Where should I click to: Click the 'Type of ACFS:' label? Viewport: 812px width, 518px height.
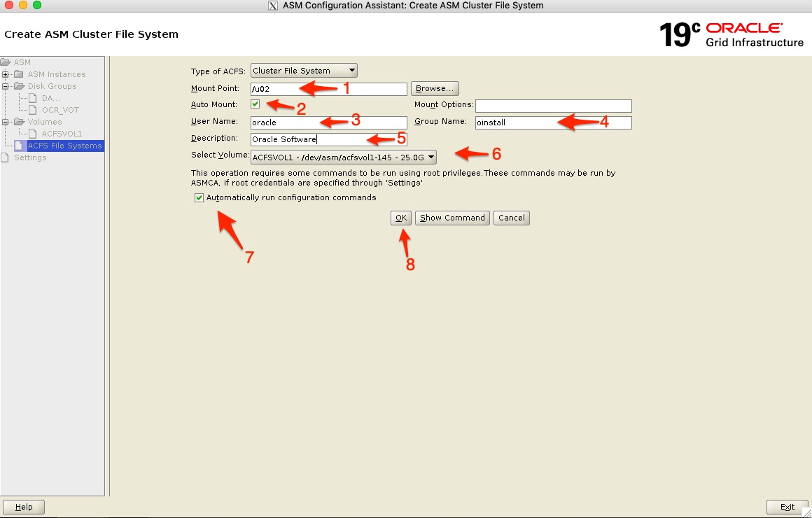(x=218, y=71)
